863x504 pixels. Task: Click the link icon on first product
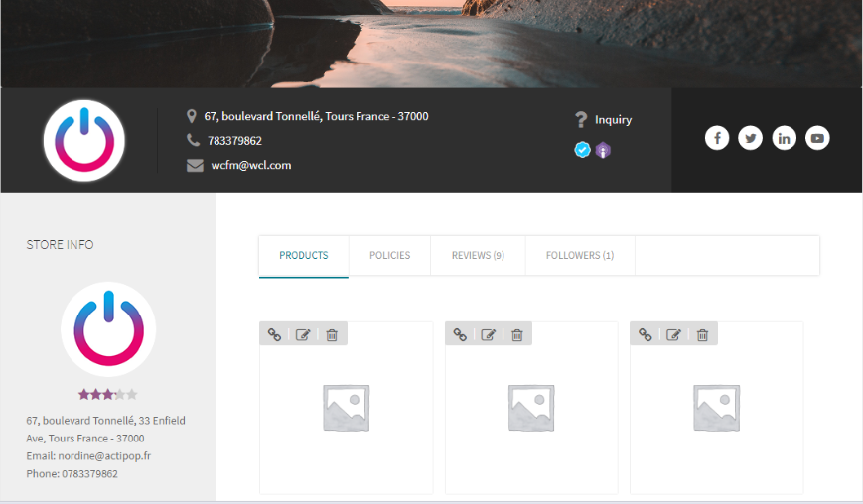pyautogui.click(x=275, y=335)
